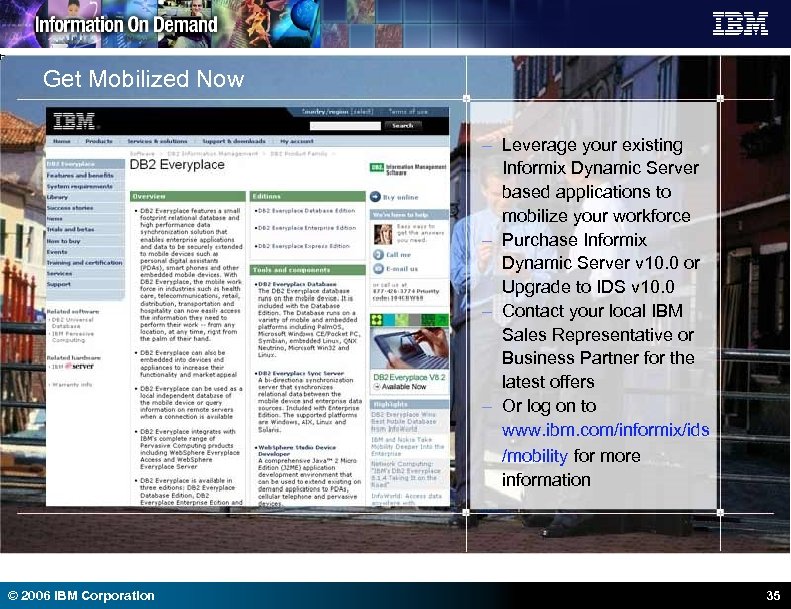
Task: Open the www.ibm.com/informix/ids/mobility URL
Action: tap(605, 442)
